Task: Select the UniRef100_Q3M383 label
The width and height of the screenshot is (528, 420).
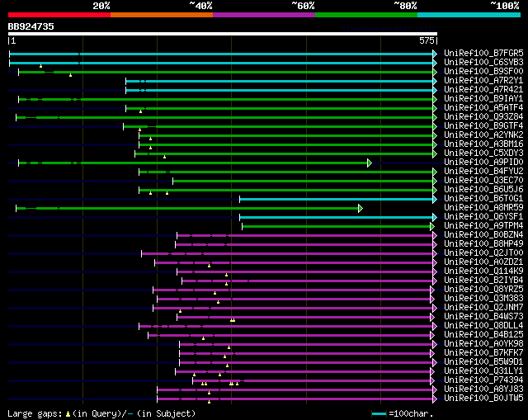Action: [x=483, y=299]
